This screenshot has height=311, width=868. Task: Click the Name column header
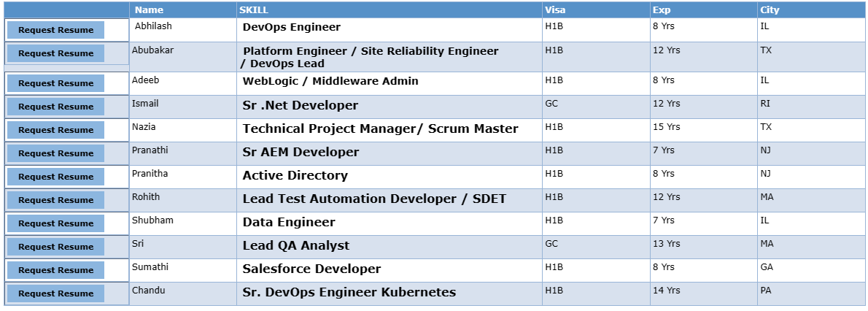pos(150,10)
